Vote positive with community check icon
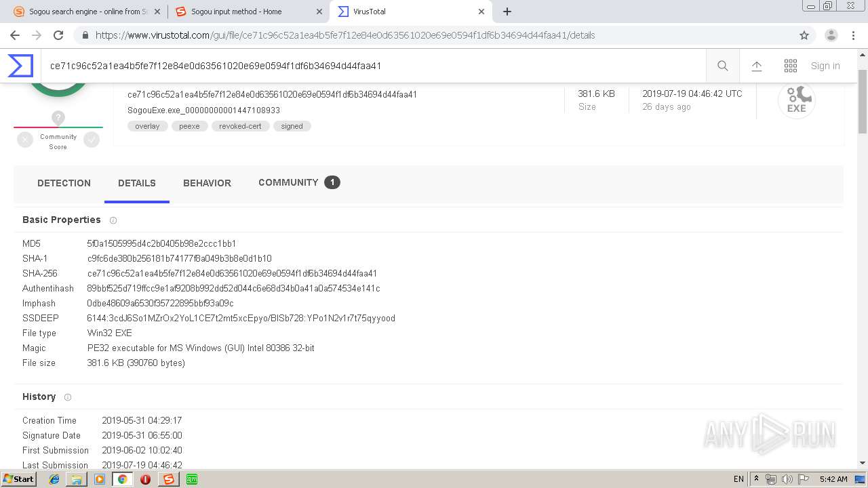Screen dimensions: 868x488 92,140
